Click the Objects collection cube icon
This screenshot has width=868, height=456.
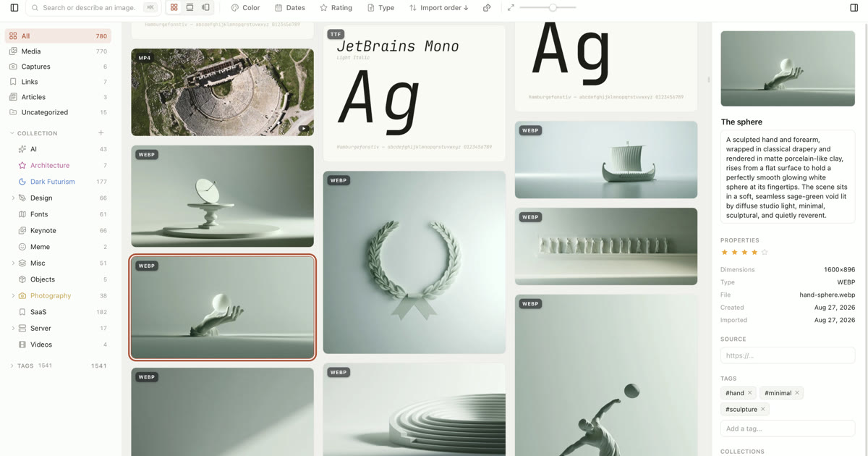coord(22,279)
